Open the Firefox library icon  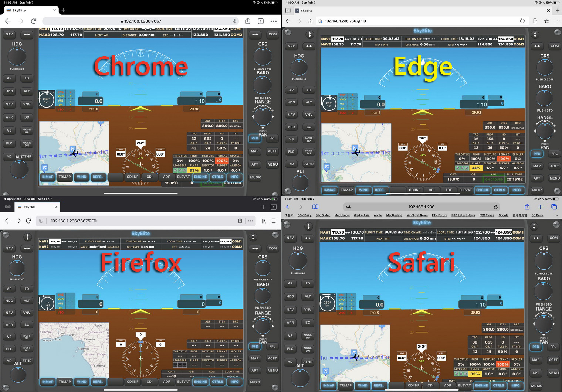pyautogui.click(x=263, y=221)
